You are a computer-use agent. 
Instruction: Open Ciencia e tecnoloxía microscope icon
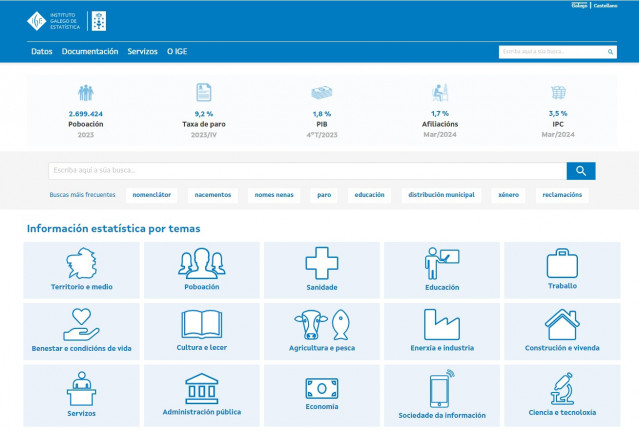[562, 388]
